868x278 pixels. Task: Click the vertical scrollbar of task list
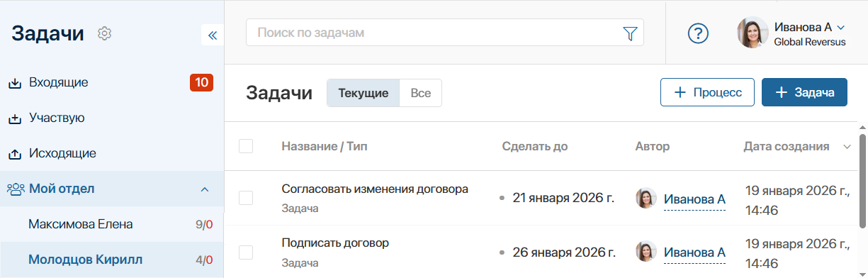coord(863,181)
